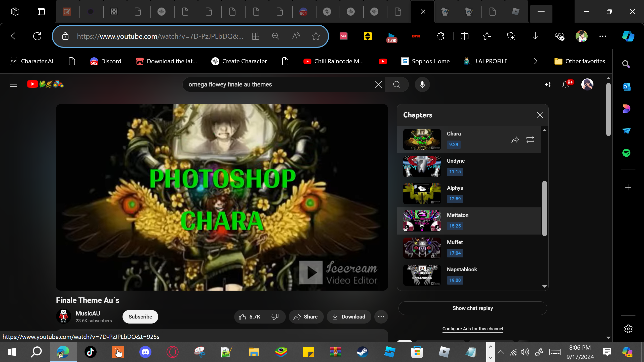Click the YouTube voice search microphone icon
Image resolution: width=644 pixels, height=362 pixels.
[422, 84]
